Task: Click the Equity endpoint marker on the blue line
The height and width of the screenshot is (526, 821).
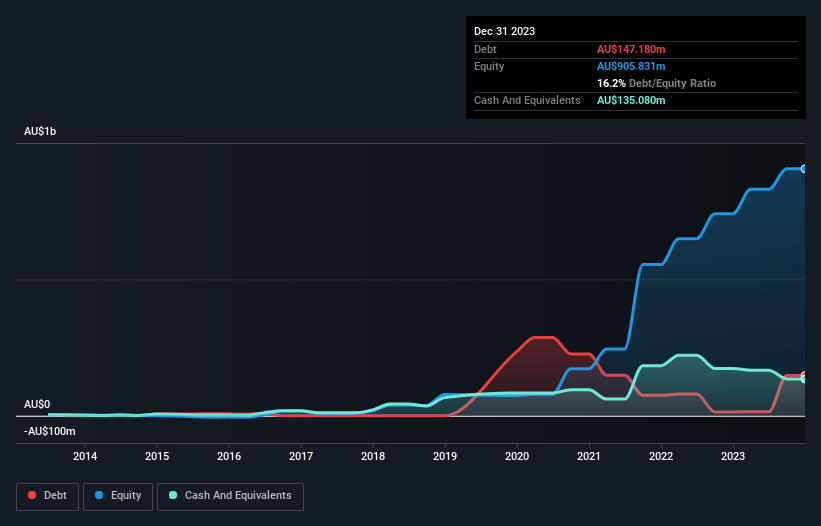Action: (x=804, y=169)
